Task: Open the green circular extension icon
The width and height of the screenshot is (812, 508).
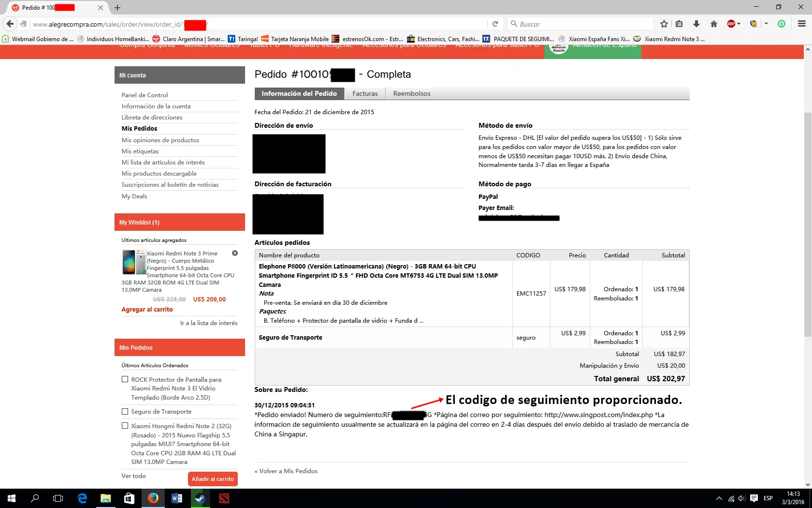Action: 782,24
